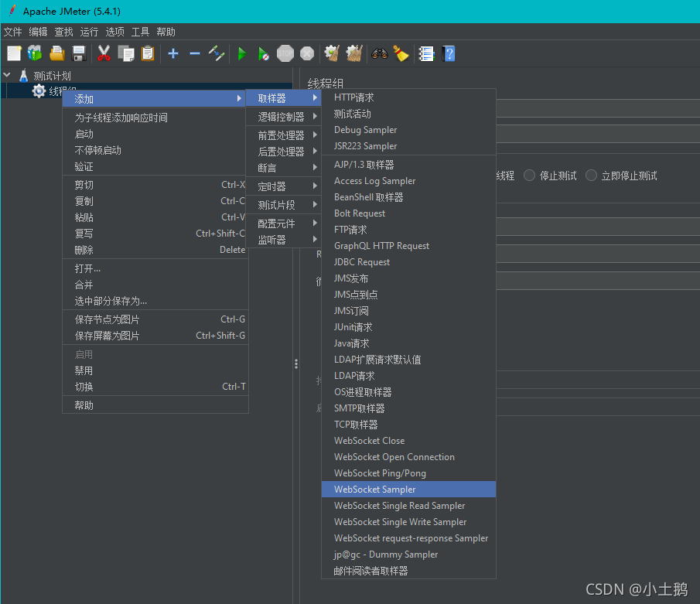Click 保存节点为图片 in context menu

point(155,319)
